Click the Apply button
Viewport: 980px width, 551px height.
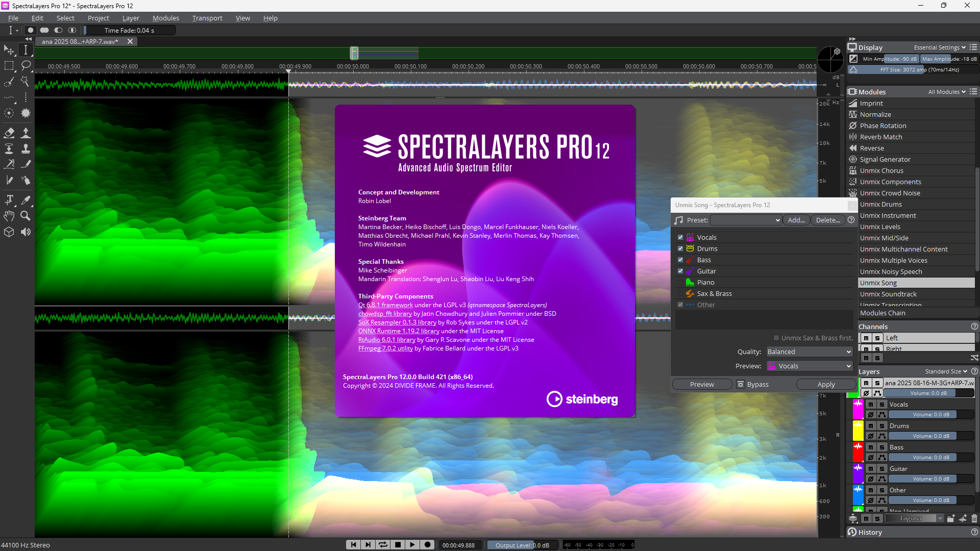(x=826, y=385)
